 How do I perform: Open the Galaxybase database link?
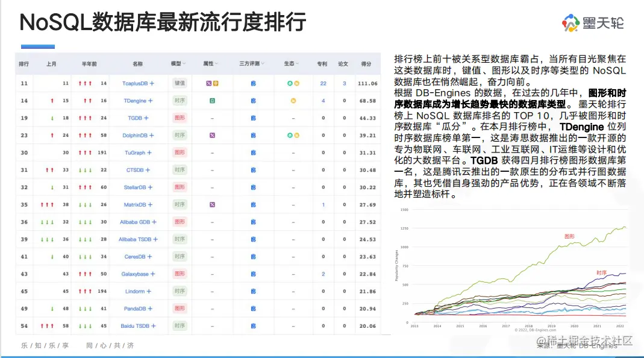pyautogui.click(x=135, y=274)
